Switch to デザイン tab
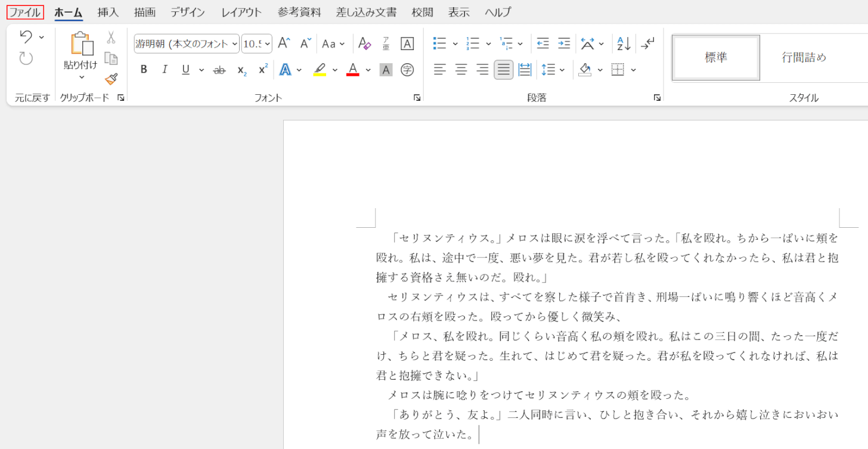868x449 pixels. pyautogui.click(x=188, y=12)
